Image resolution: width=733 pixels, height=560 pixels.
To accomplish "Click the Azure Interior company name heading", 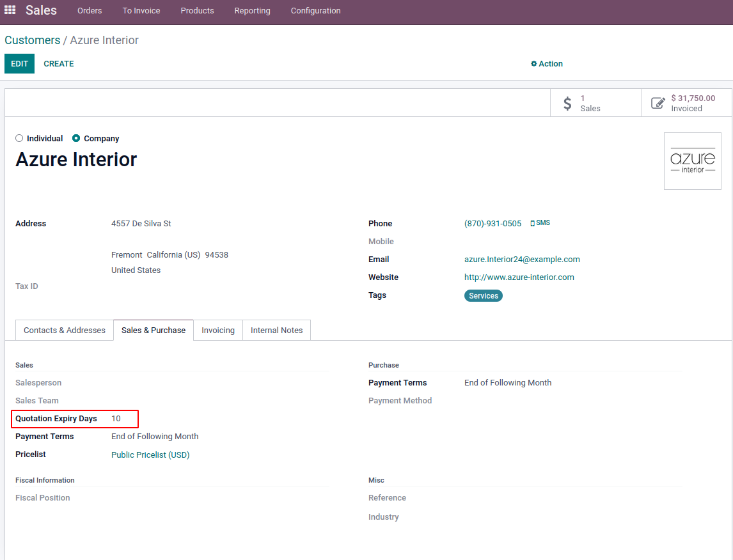I will tap(76, 159).
